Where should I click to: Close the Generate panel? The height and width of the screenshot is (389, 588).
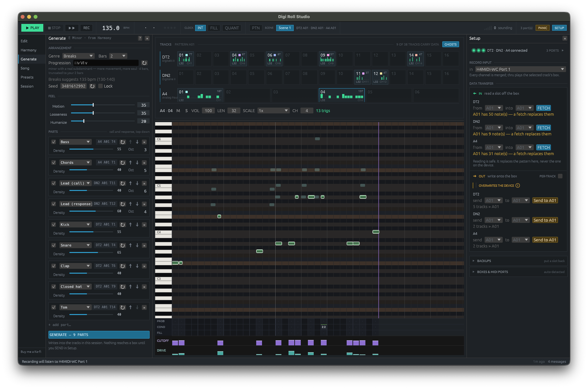click(x=147, y=38)
